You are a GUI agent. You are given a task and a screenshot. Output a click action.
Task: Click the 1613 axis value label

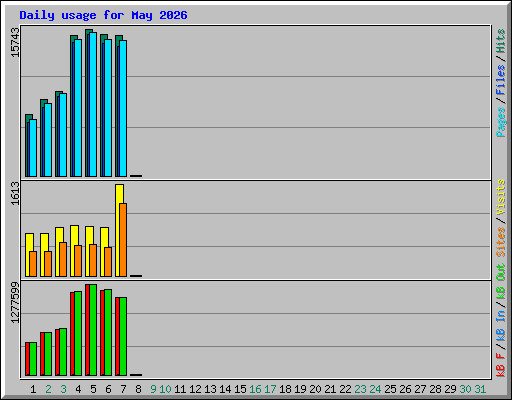(x=15, y=193)
